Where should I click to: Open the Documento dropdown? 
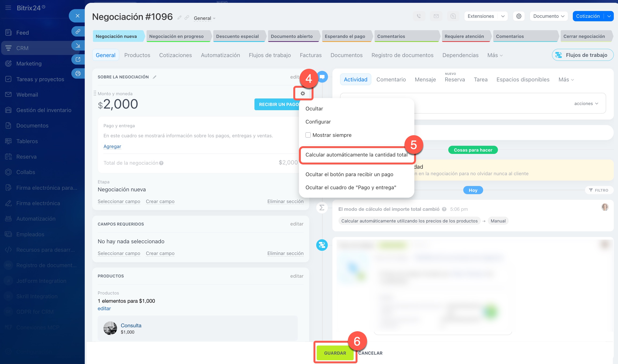click(548, 16)
